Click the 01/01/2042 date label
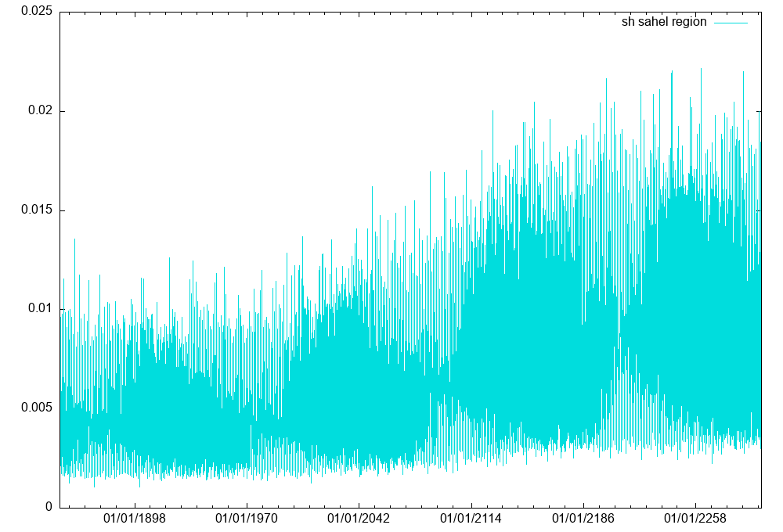This screenshot has width=783, height=532. [x=359, y=518]
